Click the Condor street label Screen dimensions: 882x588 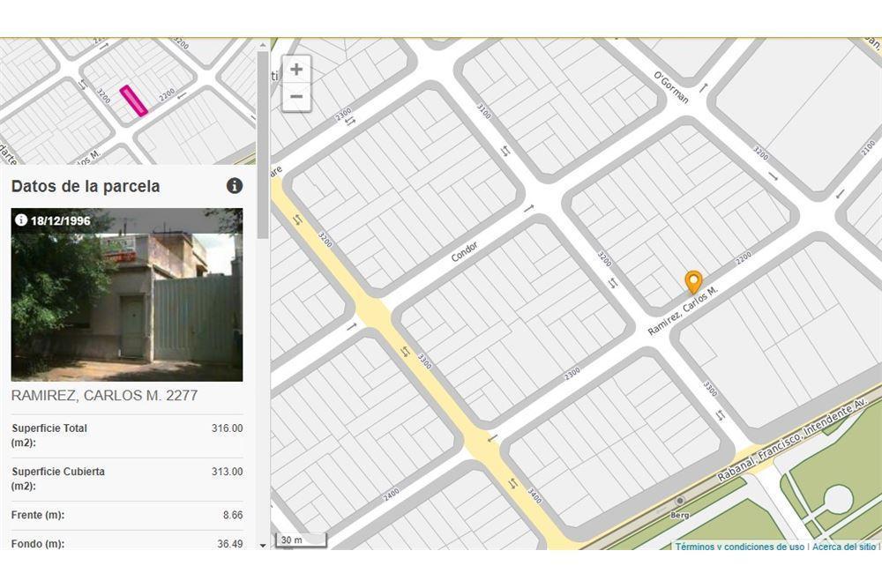465,252
